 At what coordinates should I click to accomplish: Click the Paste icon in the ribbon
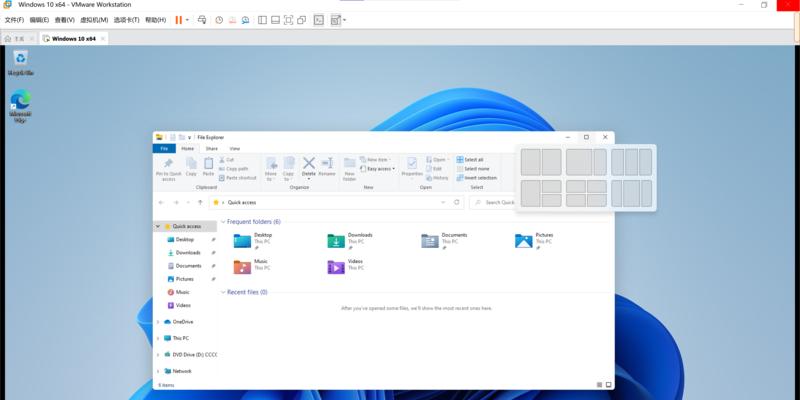[x=208, y=167]
